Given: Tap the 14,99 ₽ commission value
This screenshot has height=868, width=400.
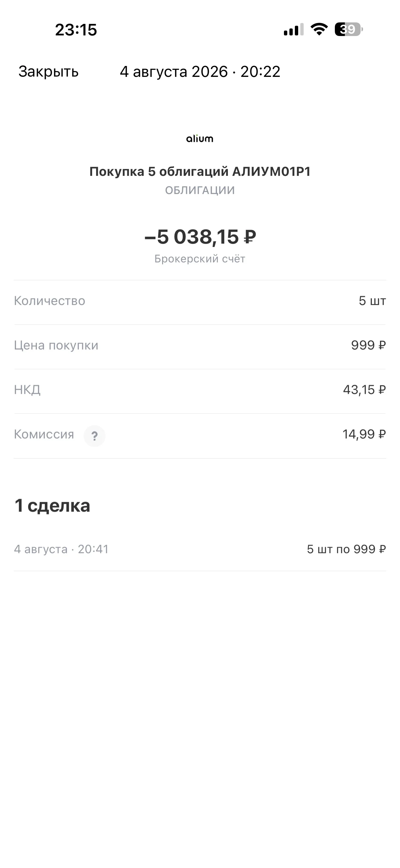Looking at the screenshot, I should (x=364, y=434).
